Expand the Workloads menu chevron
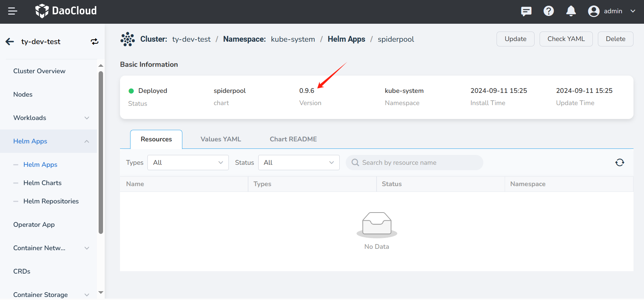 coord(87,118)
